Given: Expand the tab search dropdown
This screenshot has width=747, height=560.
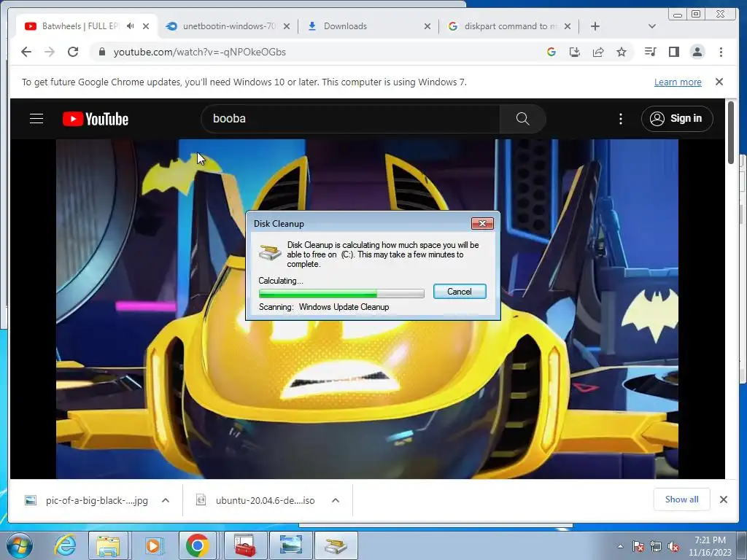Looking at the screenshot, I should pyautogui.click(x=651, y=26).
